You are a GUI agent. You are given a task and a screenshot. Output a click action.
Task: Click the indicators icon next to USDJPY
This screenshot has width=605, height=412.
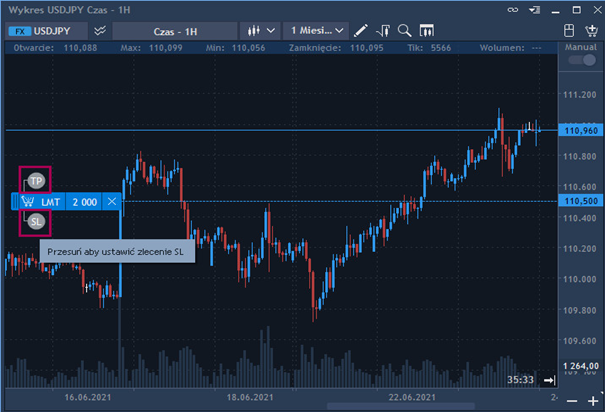(100, 30)
